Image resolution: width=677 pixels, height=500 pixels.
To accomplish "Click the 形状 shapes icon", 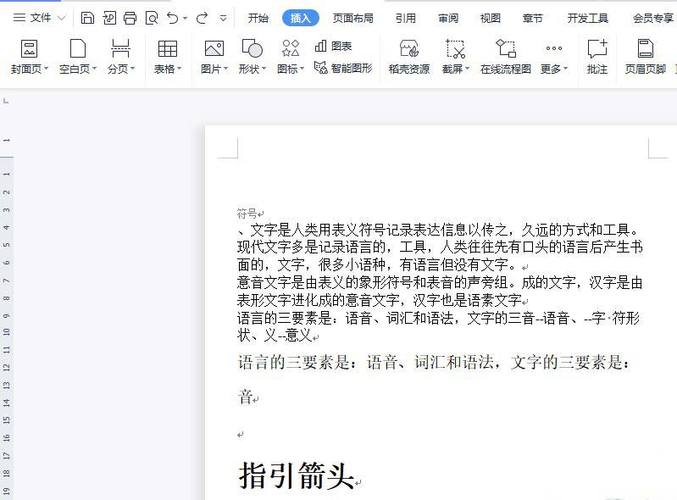I will [252, 48].
